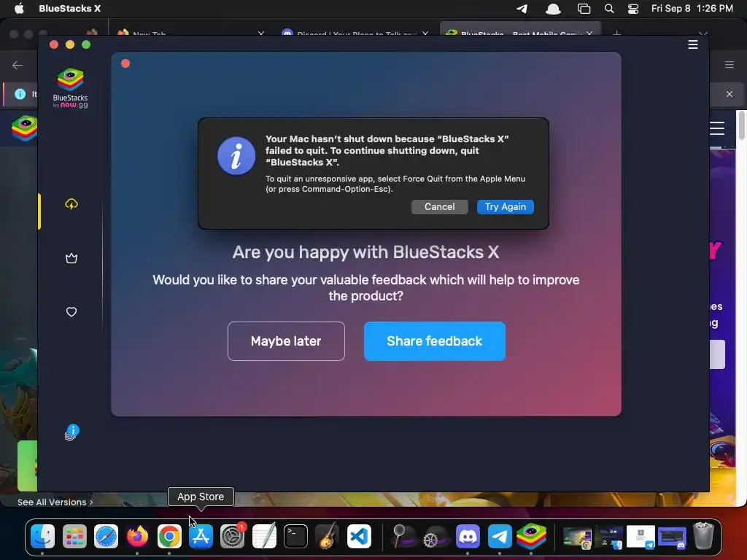Expand the browser tab list chevron
Viewport: 747px width, 560px height.
[x=703, y=34]
